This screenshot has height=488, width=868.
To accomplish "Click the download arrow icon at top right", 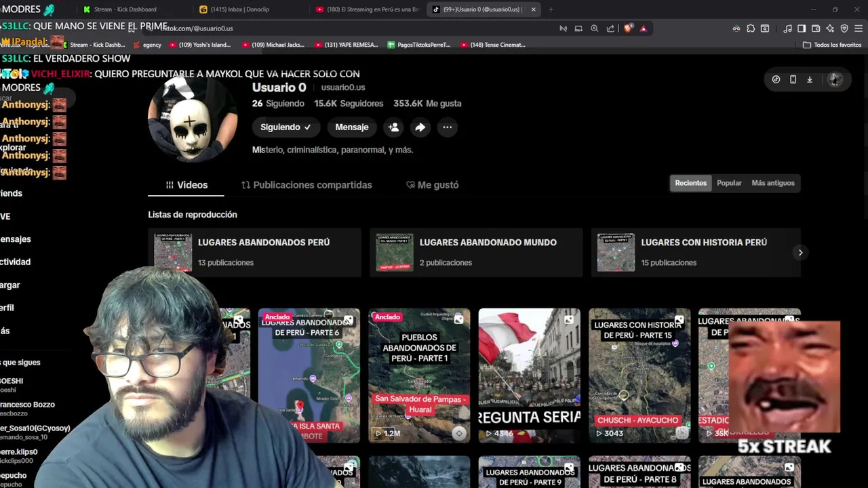I will [x=810, y=79].
